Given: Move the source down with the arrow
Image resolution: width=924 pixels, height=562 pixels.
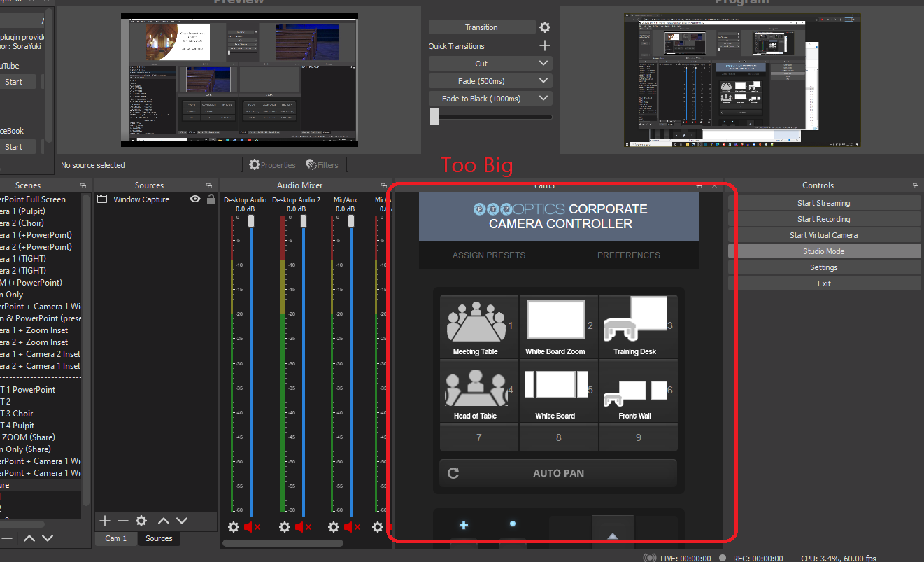Looking at the screenshot, I should (182, 521).
